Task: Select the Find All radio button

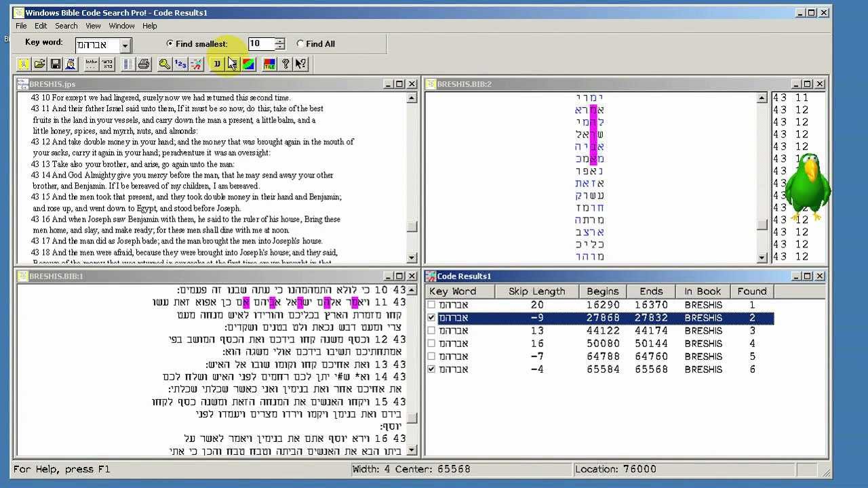Action: pyautogui.click(x=300, y=43)
